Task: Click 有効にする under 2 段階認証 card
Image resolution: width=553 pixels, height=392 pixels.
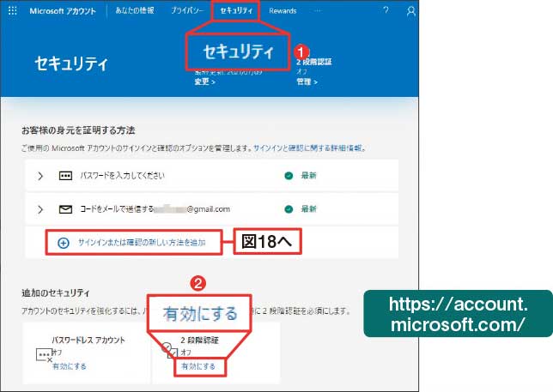Action: pos(198,366)
